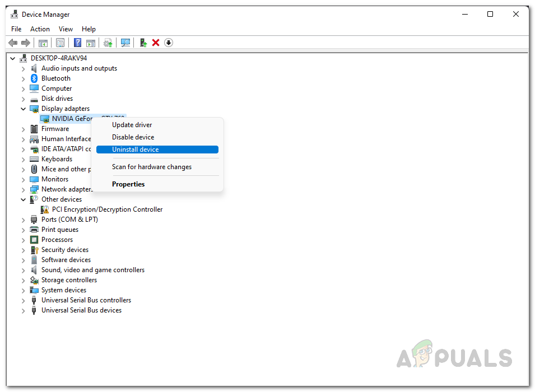
Task: Select the System devices row label
Action: pos(64,290)
